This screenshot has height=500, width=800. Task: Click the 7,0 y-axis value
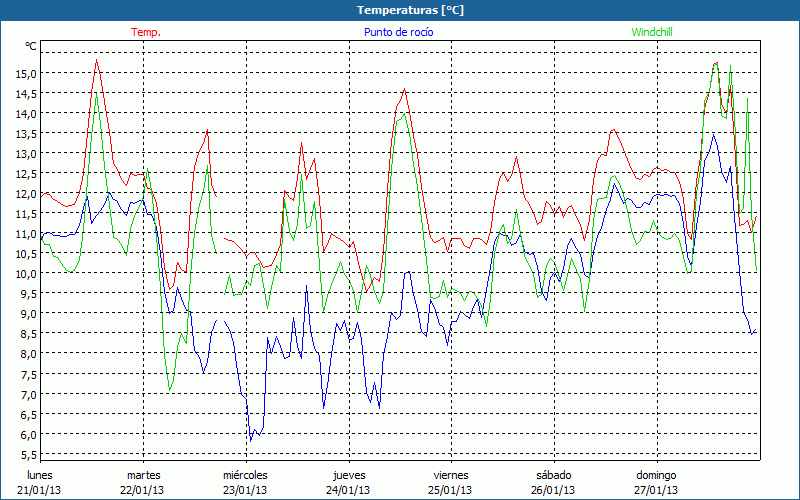pos(28,394)
